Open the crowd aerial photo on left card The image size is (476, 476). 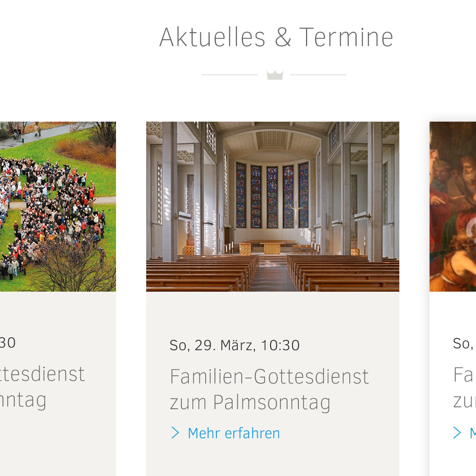pyautogui.click(x=58, y=206)
